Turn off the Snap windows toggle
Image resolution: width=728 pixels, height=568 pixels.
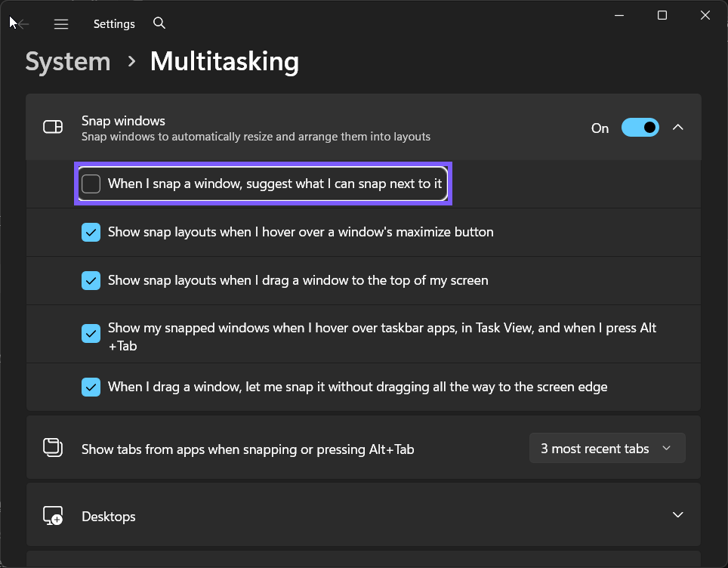click(640, 128)
